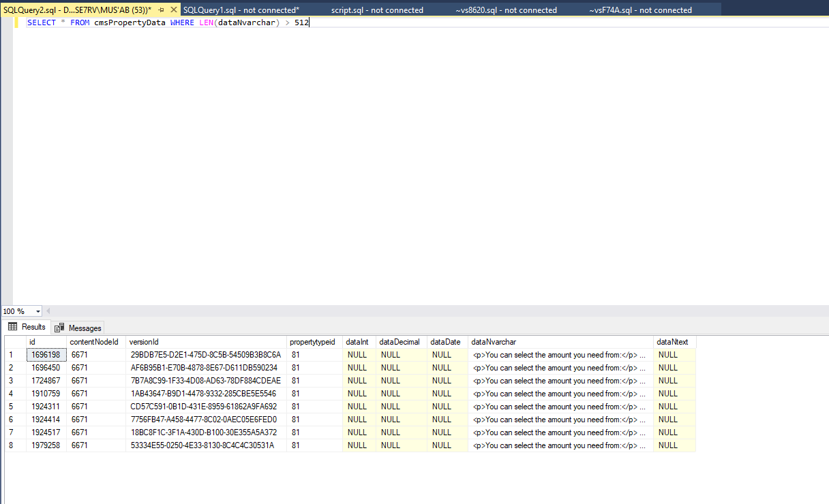This screenshot has height=504, width=829.
Task: Select the dataDecimal column header
Action: point(402,342)
